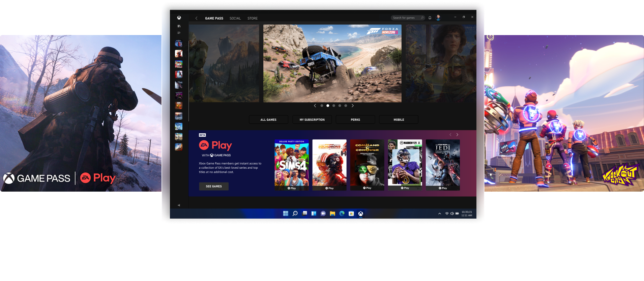Image resolution: width=644 pixels, height=281 pixels.
Task: Switch to the STORE tab
Action: point(253,18)
